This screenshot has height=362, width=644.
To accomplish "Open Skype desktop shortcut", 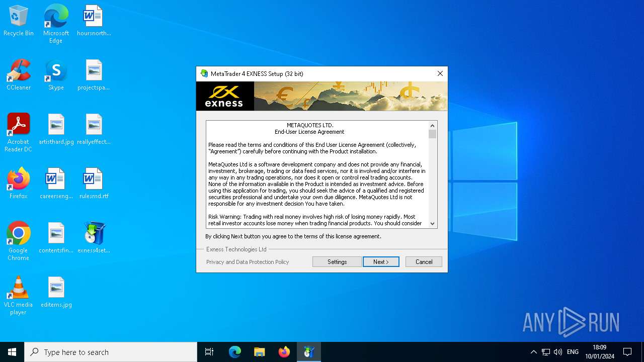I will (x=56, y=75).
